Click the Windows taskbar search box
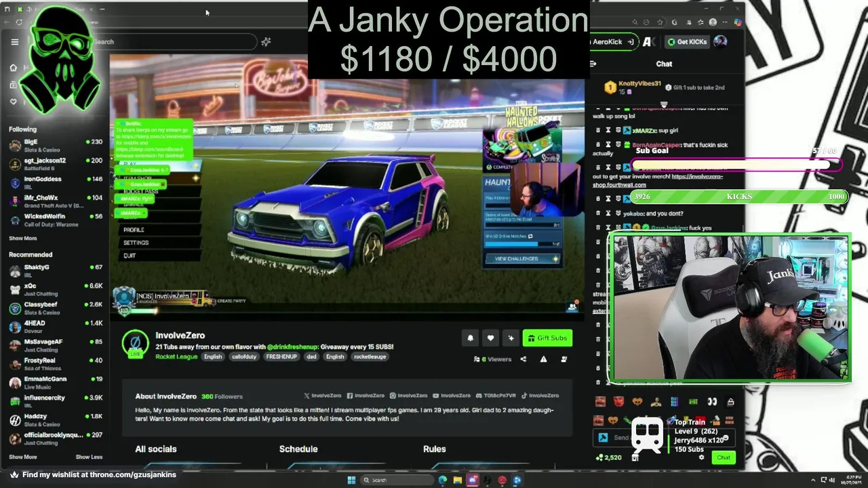 point(397,480)
